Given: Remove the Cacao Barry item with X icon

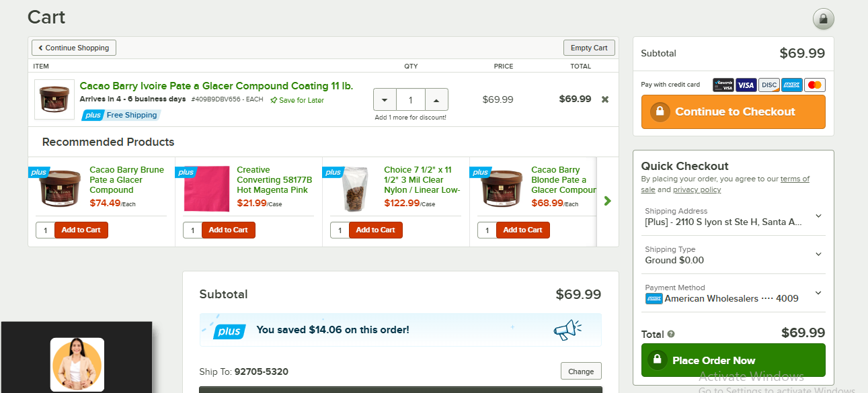Looking at the screenshot, I should click(604, 99).
